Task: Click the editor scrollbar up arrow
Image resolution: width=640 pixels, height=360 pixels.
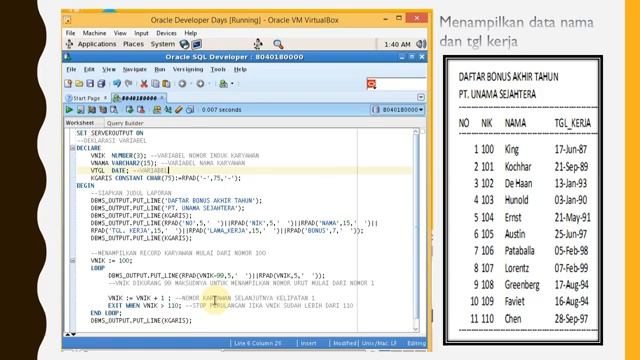Action: pyautogui.click(x=416, y=132)
